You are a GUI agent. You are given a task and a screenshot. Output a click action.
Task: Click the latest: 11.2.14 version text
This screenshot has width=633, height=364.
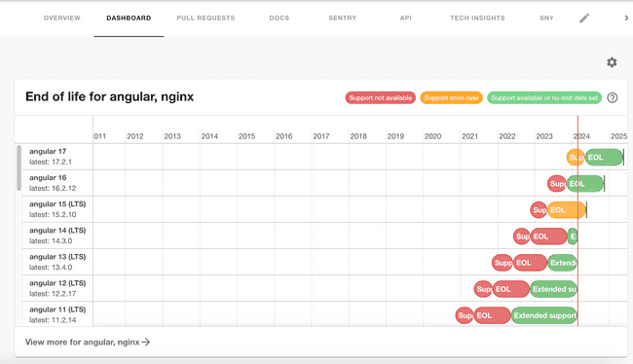tap(53, 320)
